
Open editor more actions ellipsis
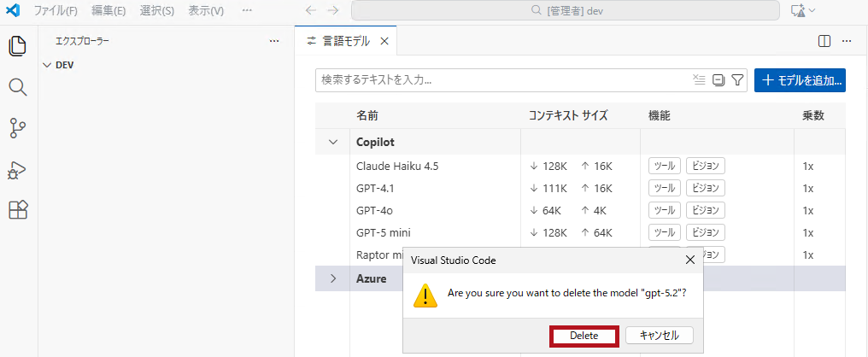click(846, 41)
